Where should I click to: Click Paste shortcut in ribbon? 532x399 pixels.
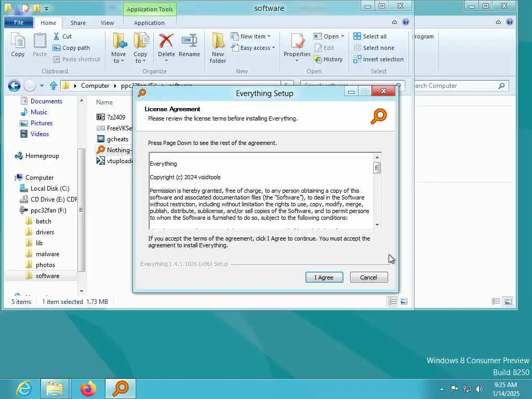pos(77,59)
